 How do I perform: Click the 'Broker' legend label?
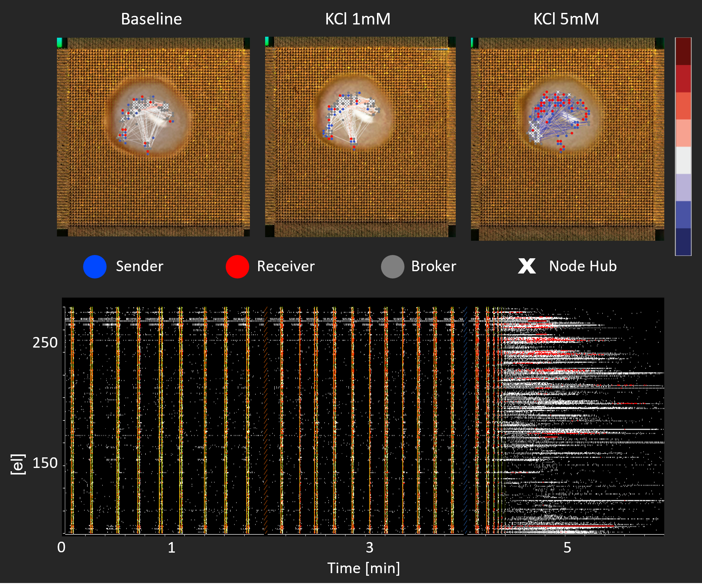click(x=434, y=267)
